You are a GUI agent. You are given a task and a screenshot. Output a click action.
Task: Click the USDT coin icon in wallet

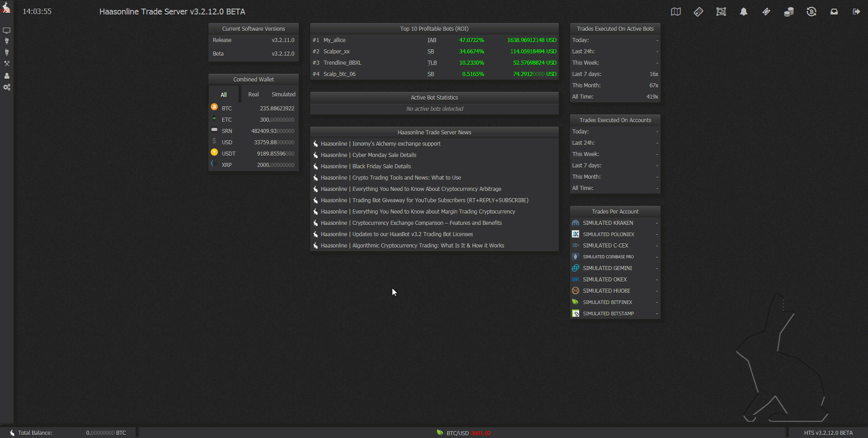pyautogui.click(x=214, y=152)
